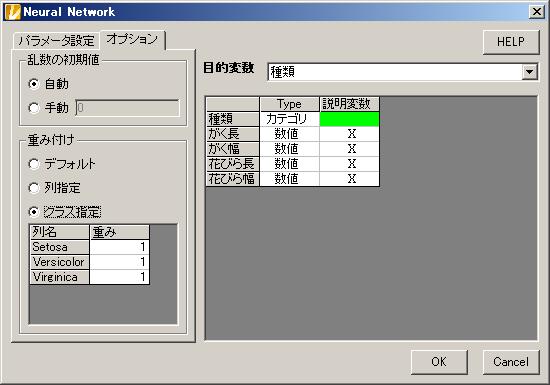Dismiss dialog with the Cancel button
Viewport: 550px width, 385px height.
pyautogui.click(x=511, y=362)
